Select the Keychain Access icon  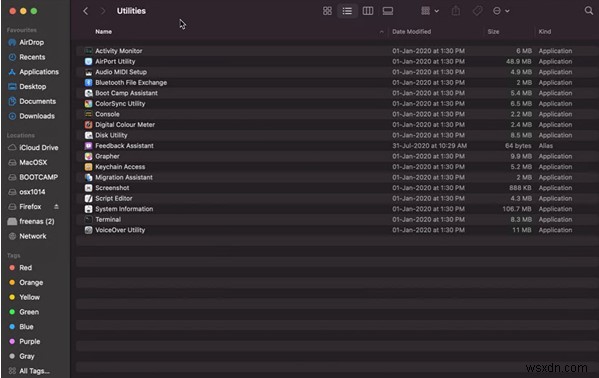[88, 167]
